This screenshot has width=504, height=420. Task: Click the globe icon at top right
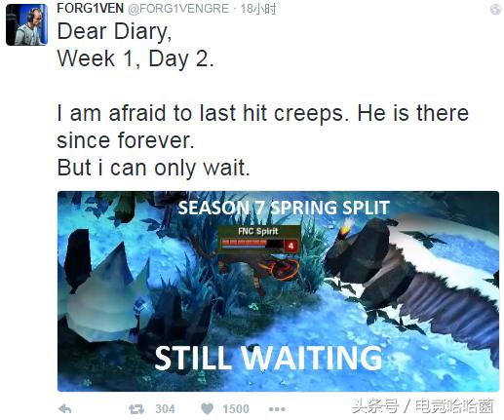(x=495, y=9)
